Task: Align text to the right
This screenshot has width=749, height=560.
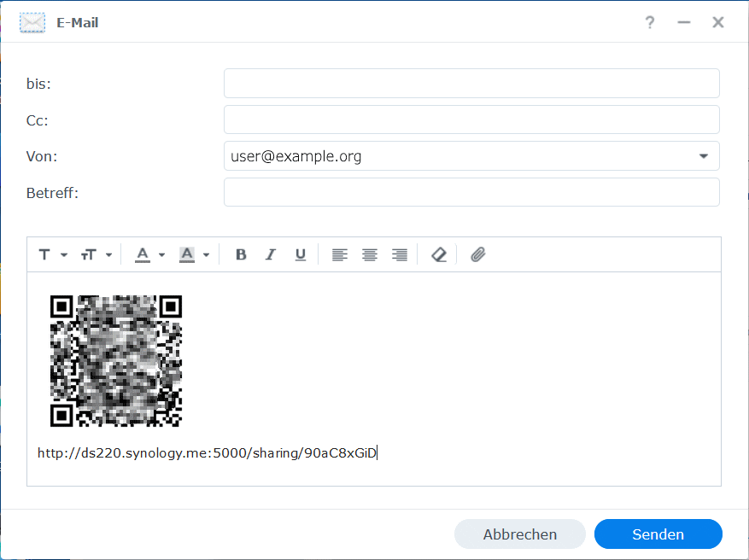Action: pyautogui.click(x=399, y=254)
